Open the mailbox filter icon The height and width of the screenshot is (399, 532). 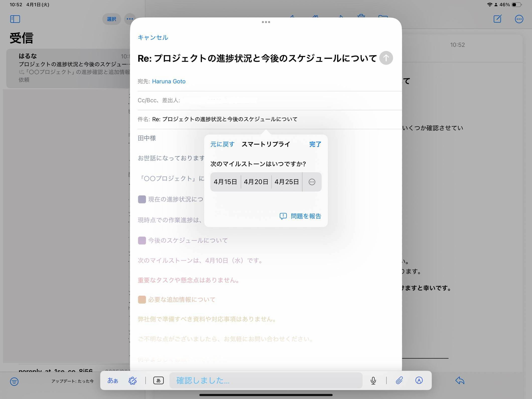(14, 381)
